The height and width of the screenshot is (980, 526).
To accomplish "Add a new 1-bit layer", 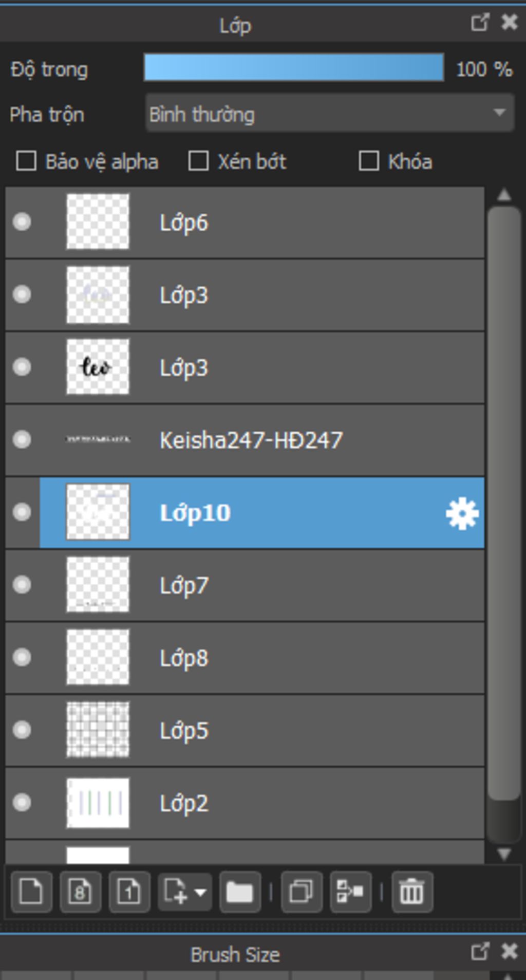I will coord(129,892).
